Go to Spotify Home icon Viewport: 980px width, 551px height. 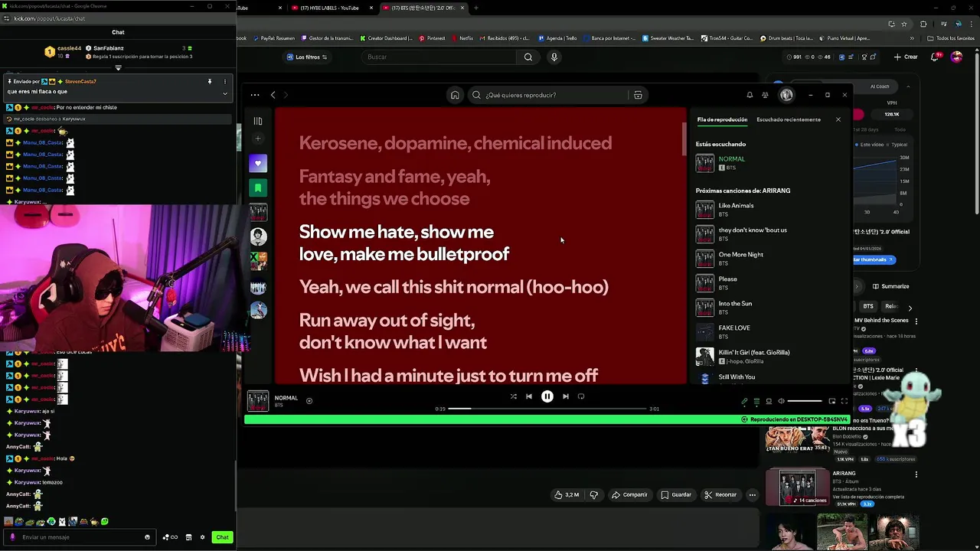point(455,95)
